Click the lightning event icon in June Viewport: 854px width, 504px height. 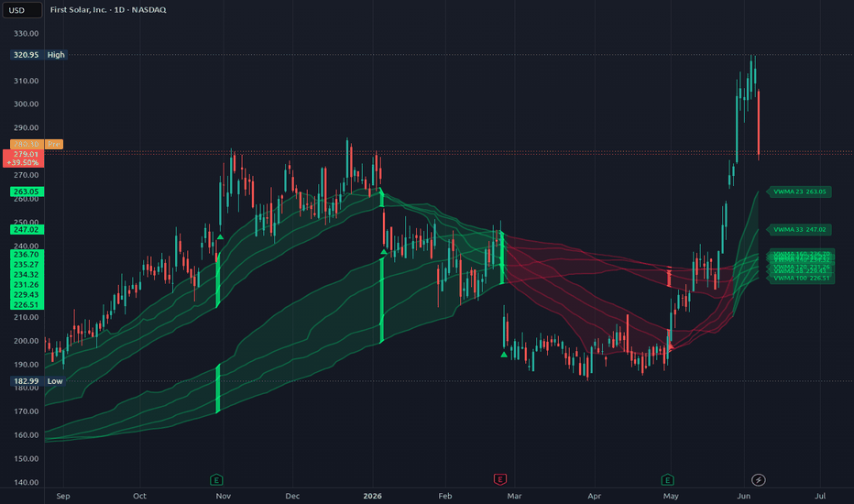click(758, 480)
